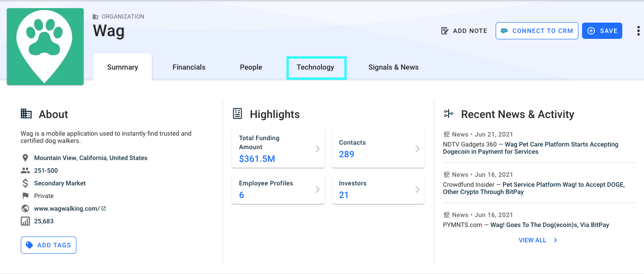The image size is (644, 274).
Task: Click the Wag description paragraph in About
Action: (x=106, y=137)
